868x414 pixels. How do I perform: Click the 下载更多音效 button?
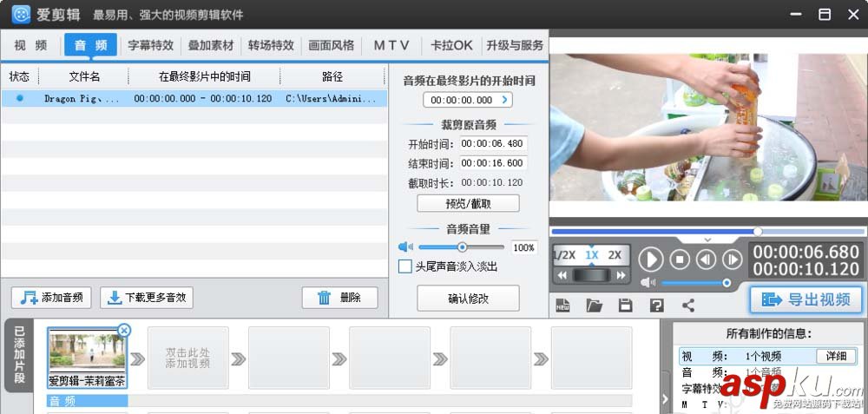click(x=146, y=298)
